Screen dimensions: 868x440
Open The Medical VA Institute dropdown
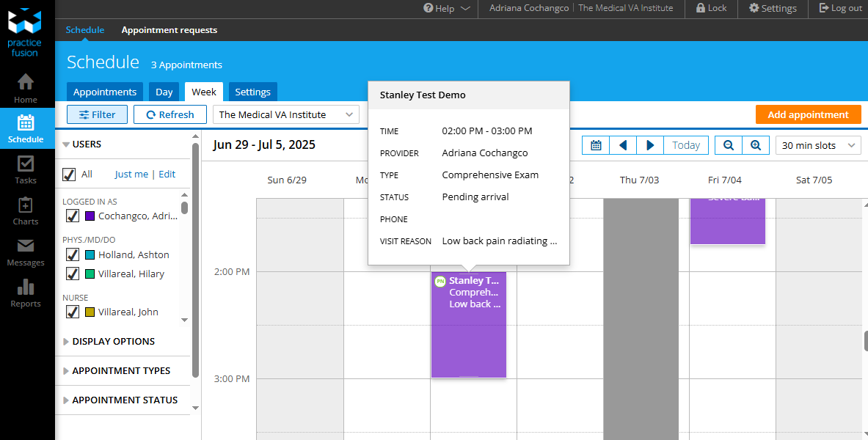click(286, 114)
